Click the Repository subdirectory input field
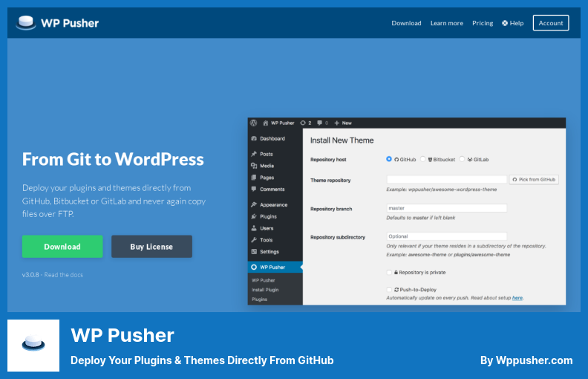The image size is (588, 379). pos(447,236)
